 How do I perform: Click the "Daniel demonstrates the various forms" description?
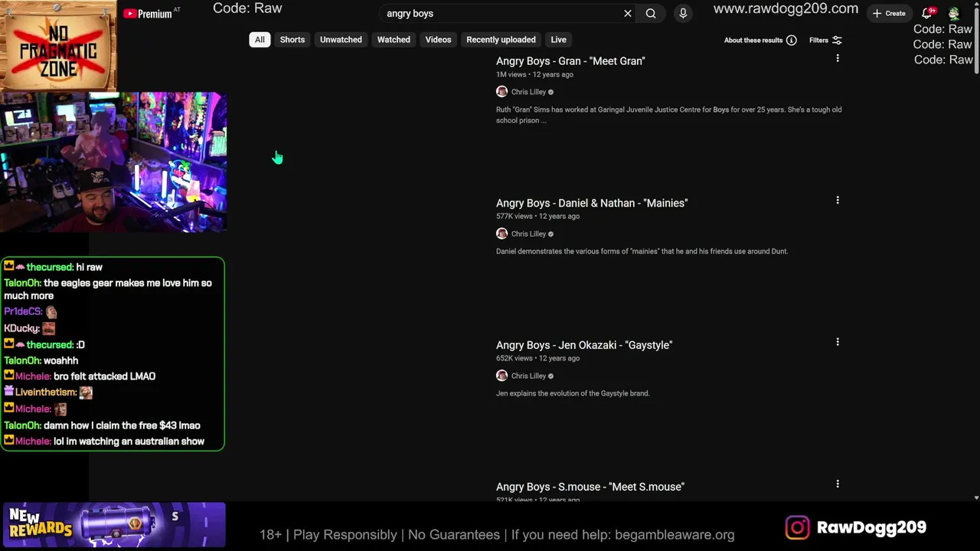click(642, 251)
